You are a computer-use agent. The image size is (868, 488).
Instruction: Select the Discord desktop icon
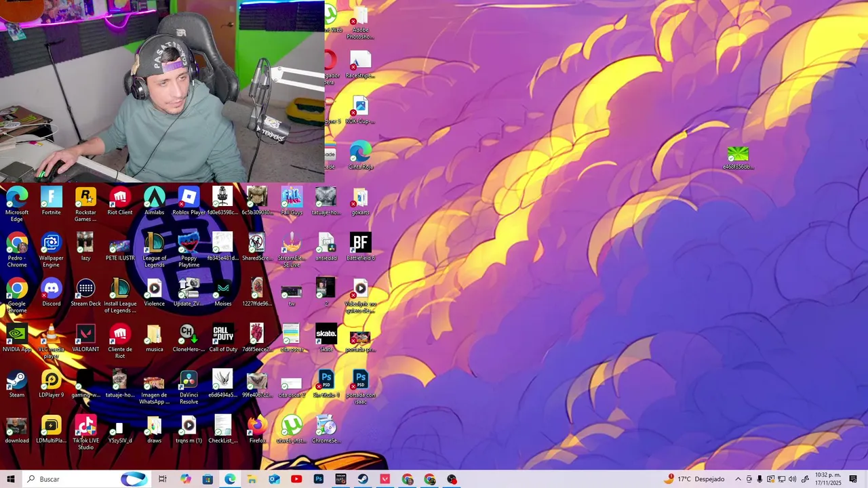pyautogui.click(x=52, y=292)
